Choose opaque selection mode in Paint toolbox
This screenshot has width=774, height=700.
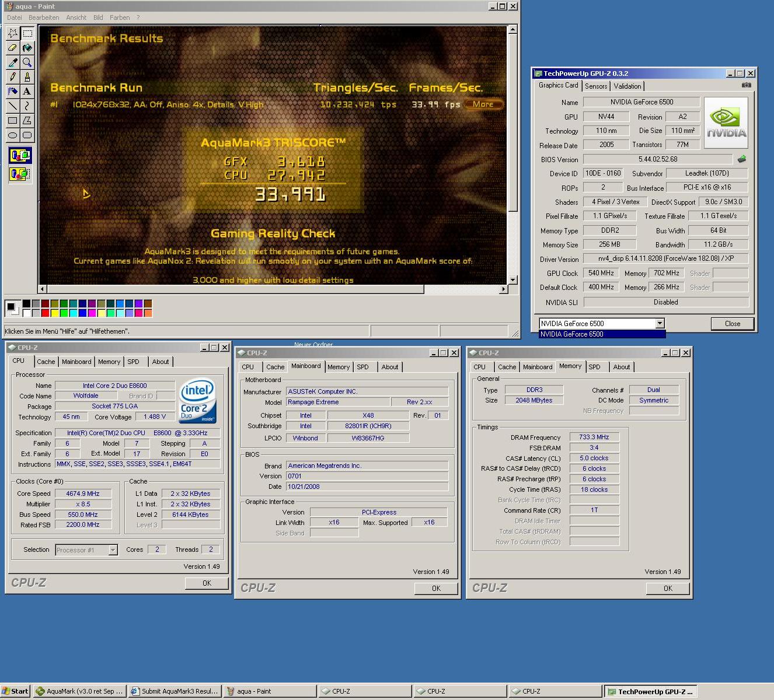[x=20, y=156]
